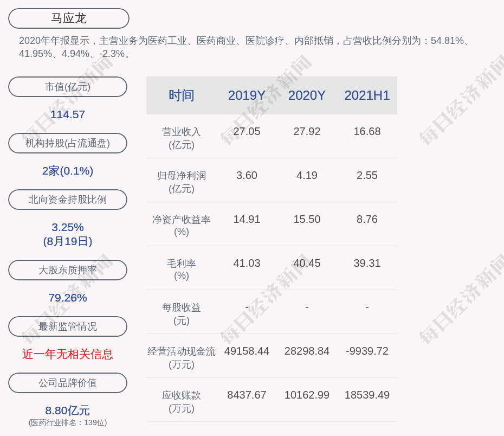Select the 大股东质押率 label pill
Screen dimensions: 504x436
tap(68, 270)
